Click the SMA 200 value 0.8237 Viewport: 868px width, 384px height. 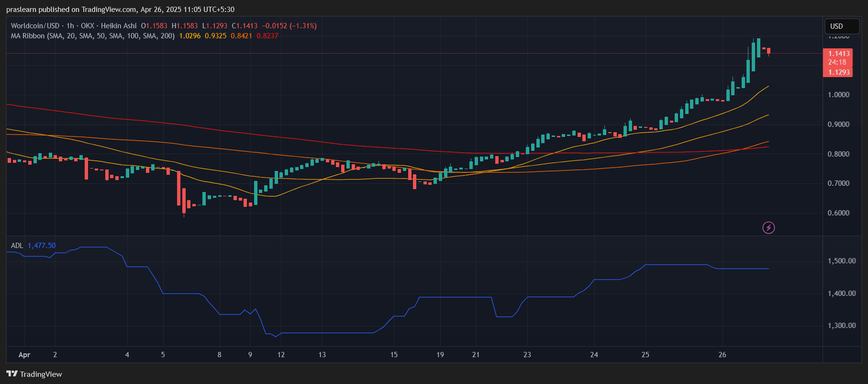267,36
